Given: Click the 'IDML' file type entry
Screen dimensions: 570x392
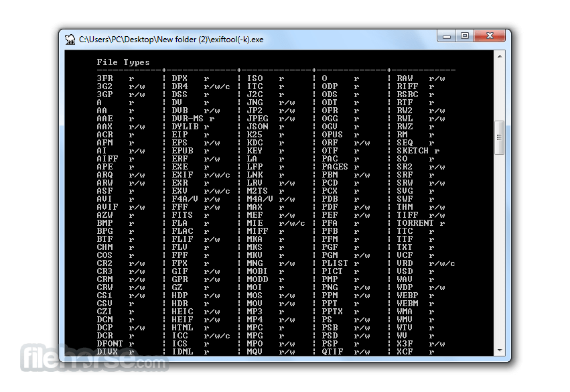Looking at the screenshot, I should tap(182, 352).
